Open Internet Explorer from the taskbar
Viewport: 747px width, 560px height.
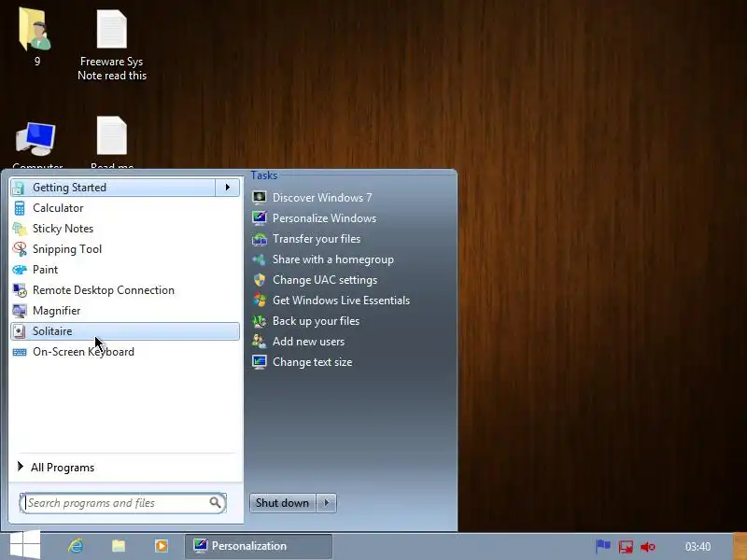tap(76, 546)
